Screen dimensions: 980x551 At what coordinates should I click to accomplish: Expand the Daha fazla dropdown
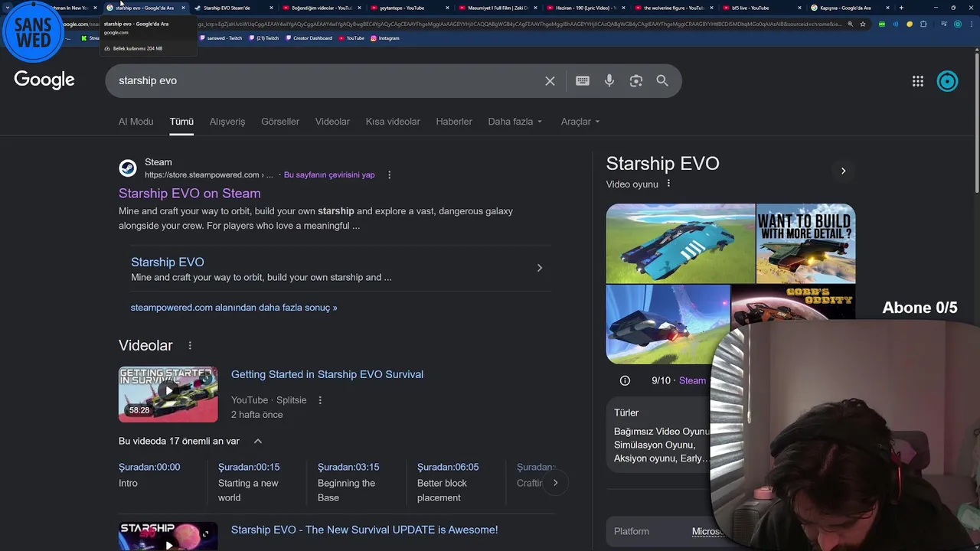pyautogui.click(x=515, y=122)
